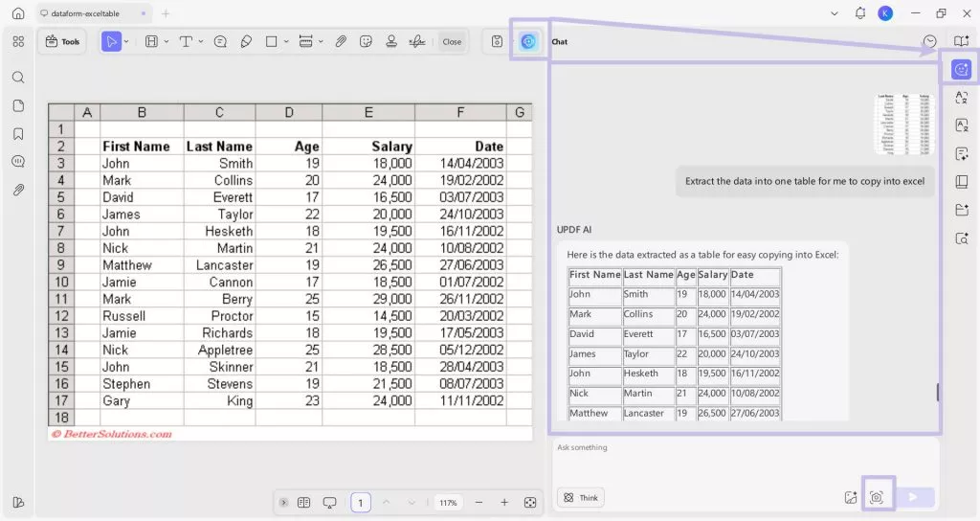This screenshot has height=521, width=980.
Task: Click the Close button in toolbar
Action: (452, 41)
